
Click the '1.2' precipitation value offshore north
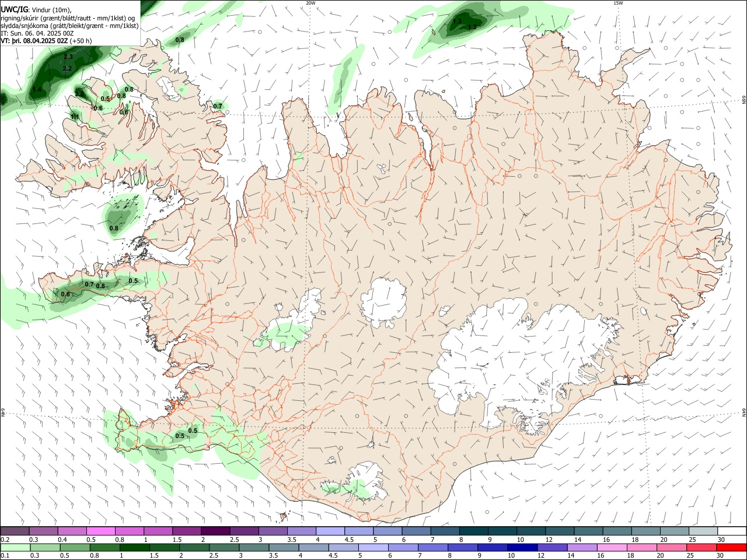click(472, 27)
